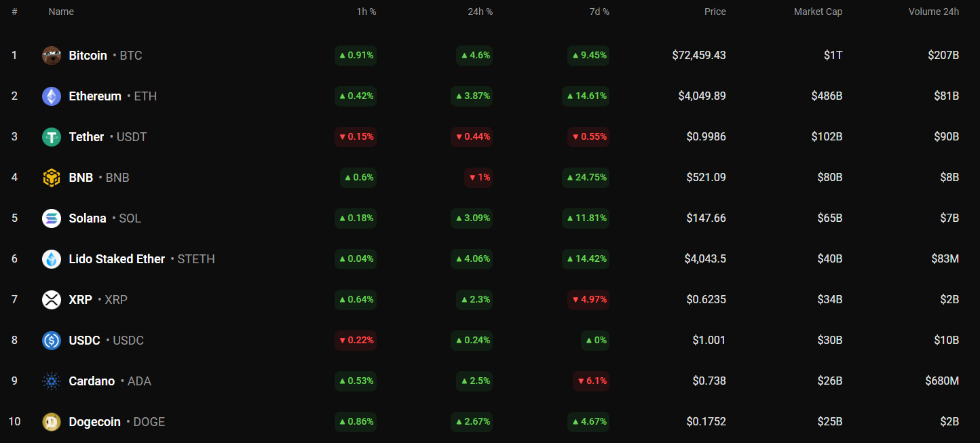Sort coins by Market Cap header
The width and height of the screenshot is (980, 443).
coord(818,12)
